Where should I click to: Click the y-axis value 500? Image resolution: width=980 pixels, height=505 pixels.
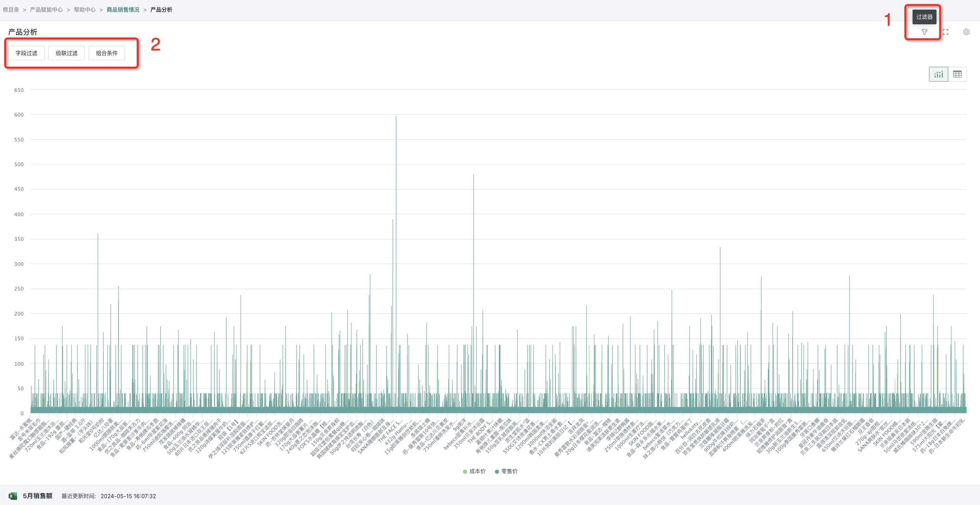(x=19, y=164)
